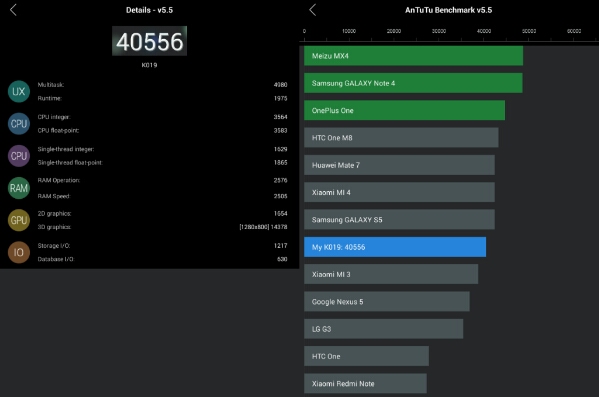The height and width of the screenshot is (397, 599).
Task: Click the 3D graphics score 14378 value
Action: [279, 227]
